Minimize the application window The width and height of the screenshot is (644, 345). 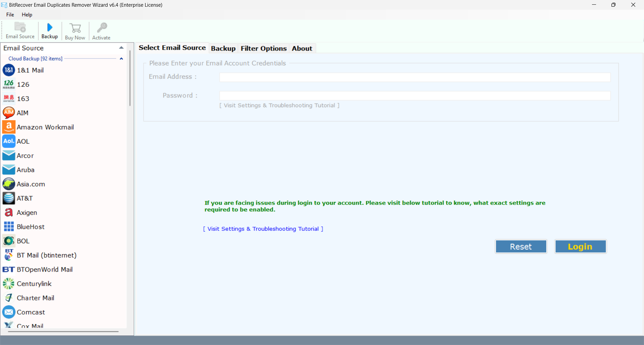point(594,5)
